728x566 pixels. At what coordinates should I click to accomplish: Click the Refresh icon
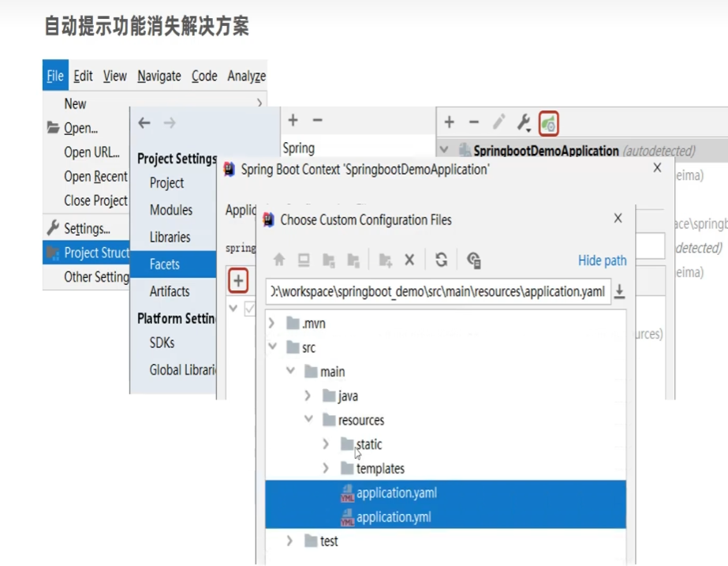[441, 259]
